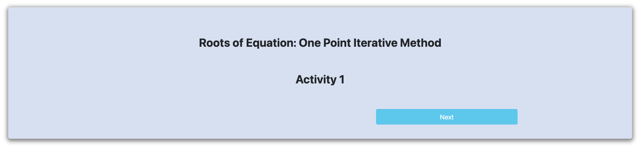Click the "Activity 1" heading
The width and height of the screenshot is (644, 150).
pyautogui.click(x=320, y=80)
